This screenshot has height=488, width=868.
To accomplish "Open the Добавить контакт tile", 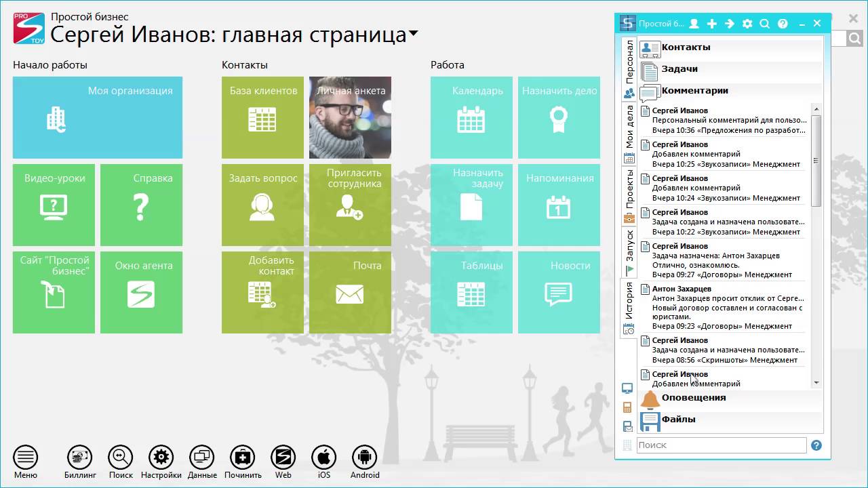I will click(x=262, y=292).
